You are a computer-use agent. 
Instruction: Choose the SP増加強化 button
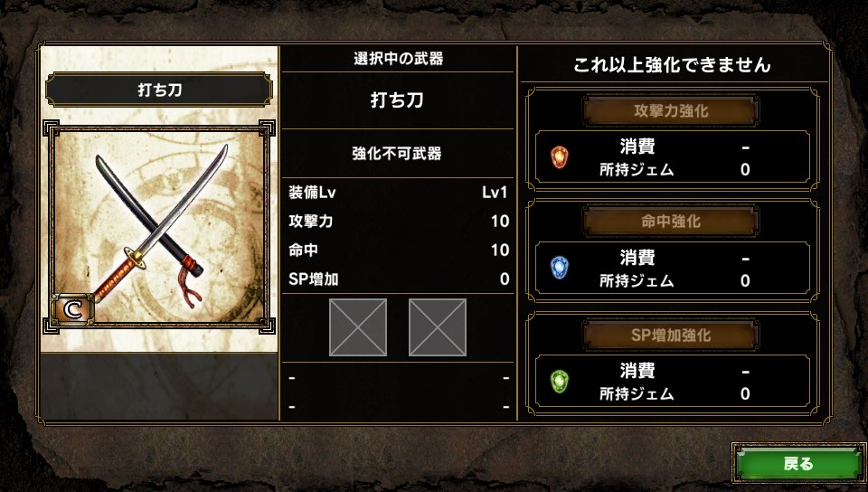point(670,335)
